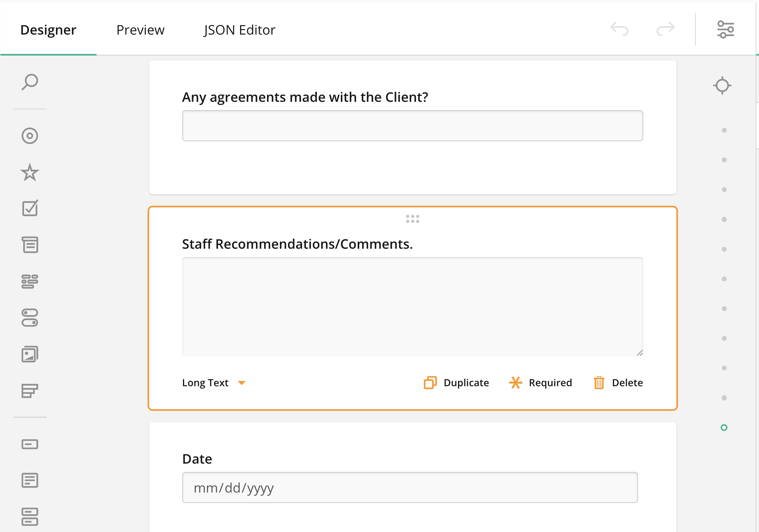The width and height of the screenshot is (759, 532).
Task: Add a Checkboxes question from toolbox
Action: 30,208
